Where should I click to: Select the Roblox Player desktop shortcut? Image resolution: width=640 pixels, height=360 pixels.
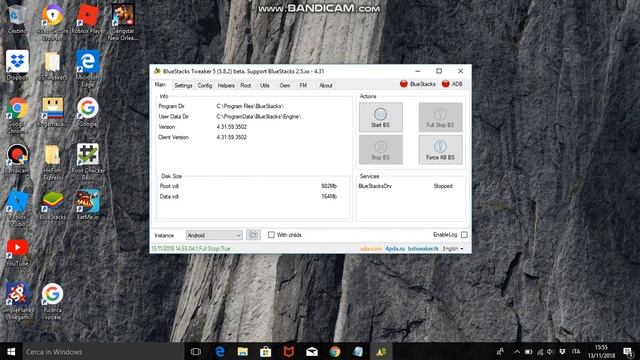88,19
